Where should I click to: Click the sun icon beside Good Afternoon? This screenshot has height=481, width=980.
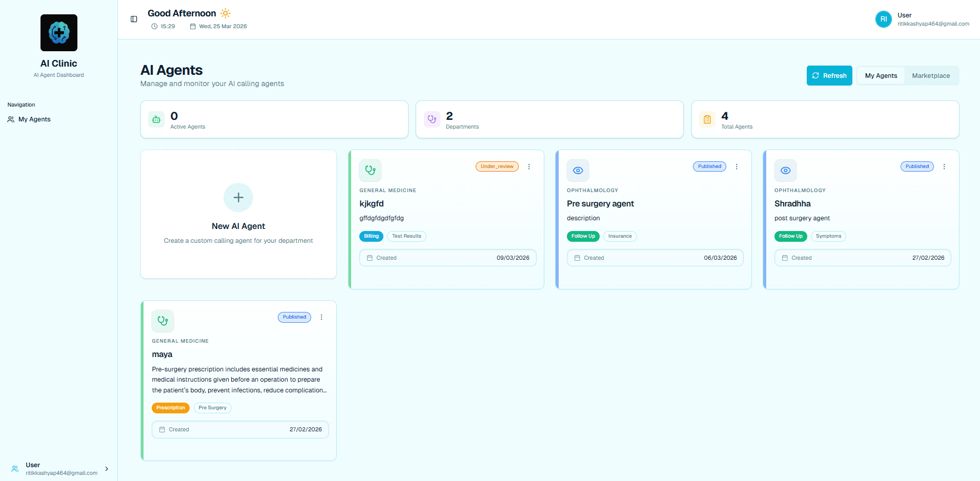point(226,13)
